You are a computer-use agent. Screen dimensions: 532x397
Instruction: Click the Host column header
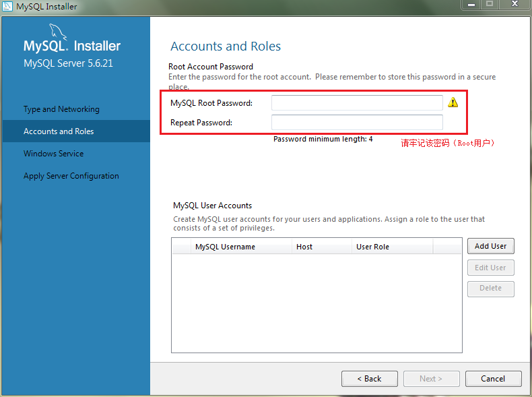(304, 247)
